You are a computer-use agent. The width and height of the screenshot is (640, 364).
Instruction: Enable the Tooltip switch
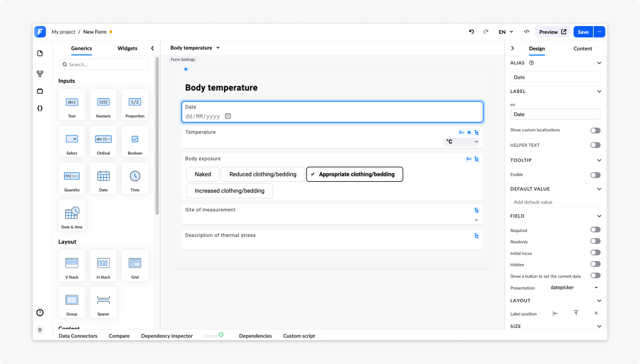596,175
